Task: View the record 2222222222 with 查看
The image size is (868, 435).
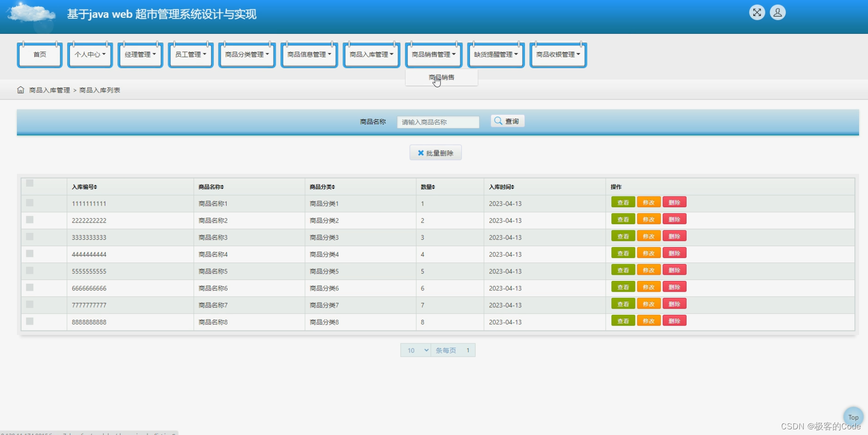Action: (623, 219)
